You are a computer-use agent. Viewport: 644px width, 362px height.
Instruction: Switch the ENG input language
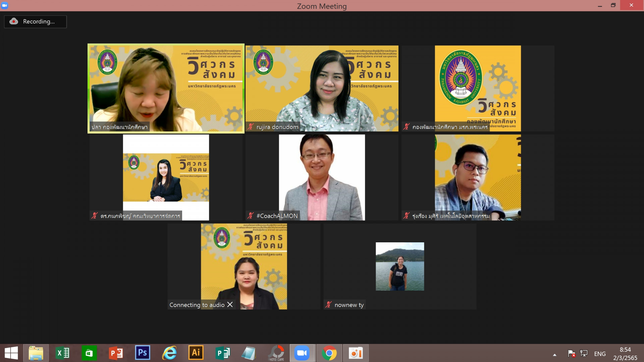tap(600, 354)
